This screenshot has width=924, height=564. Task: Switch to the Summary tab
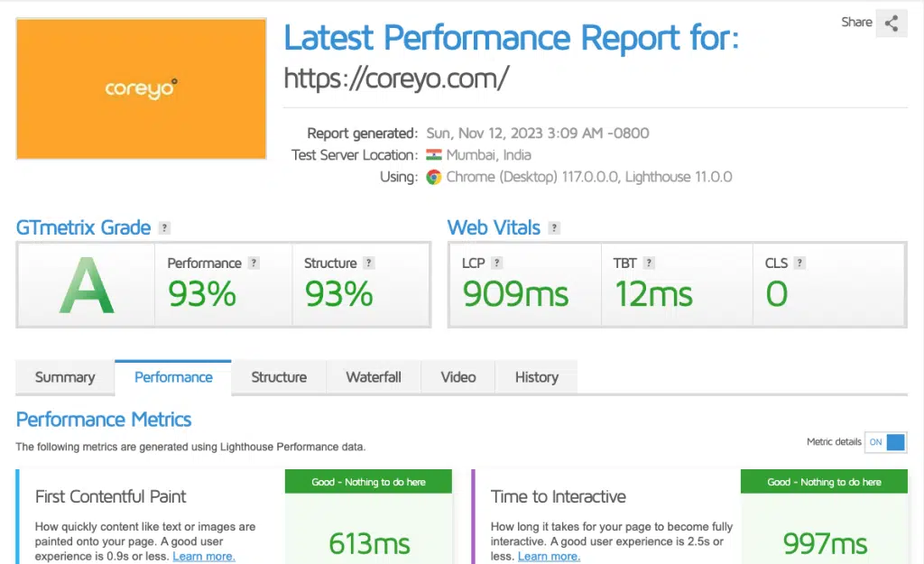click(x=65, y=377)
